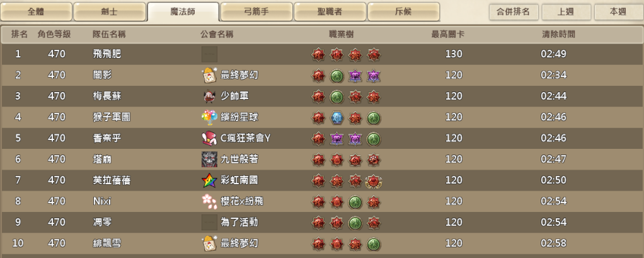Open the 弓箭手 tab

point(256,11)
